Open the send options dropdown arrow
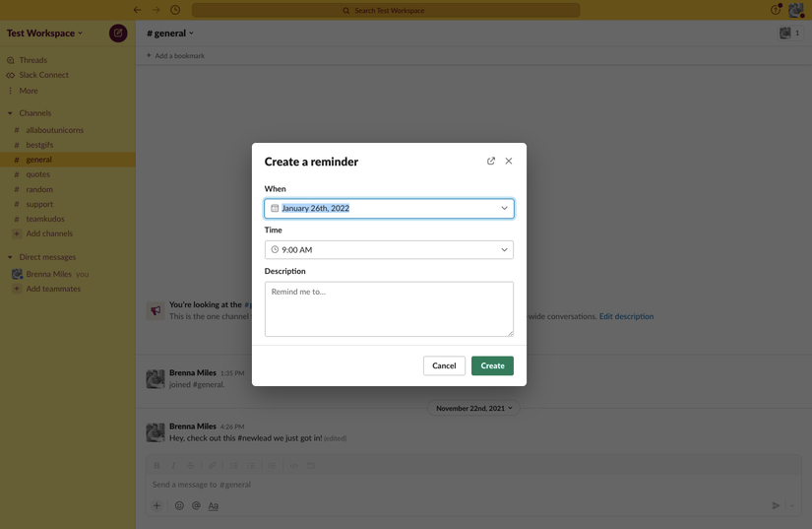Viewport: 812px width, 529px height. (791, 505)
